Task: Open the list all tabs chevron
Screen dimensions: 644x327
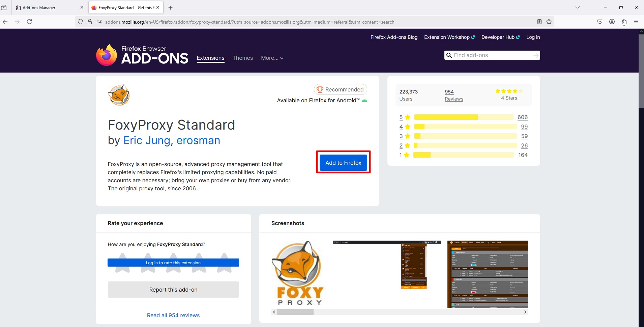Action: tap(578, 7)
